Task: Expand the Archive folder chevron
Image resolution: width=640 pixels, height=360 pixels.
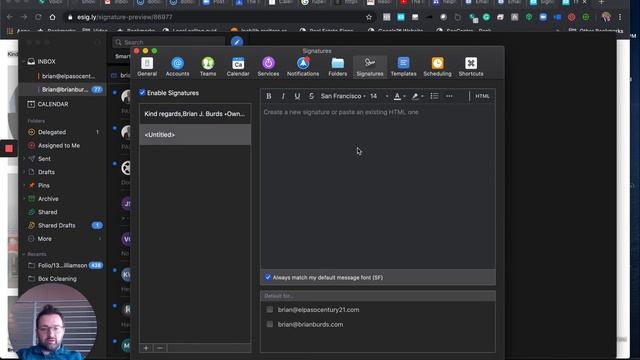Action: (x=24, y=199)
